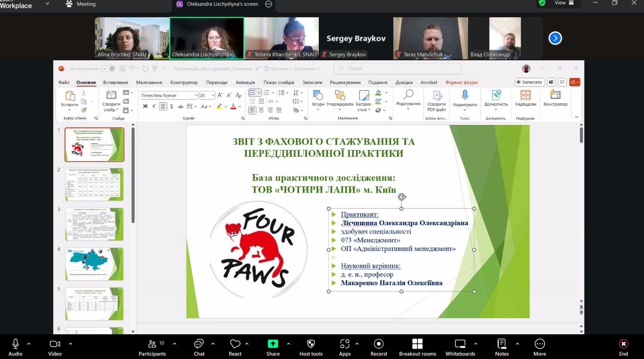Open Host tools shield icon
Screen dimensions: 644x359
coord(311,344)
